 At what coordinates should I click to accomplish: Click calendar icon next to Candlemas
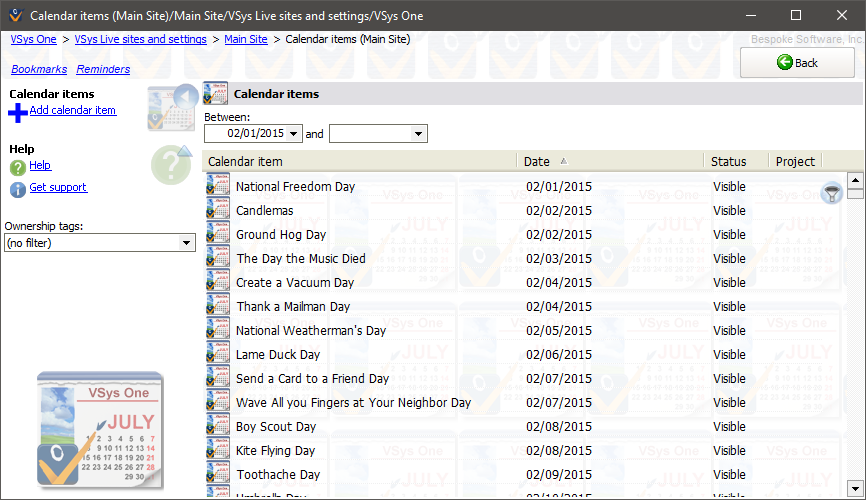point(217,210)
